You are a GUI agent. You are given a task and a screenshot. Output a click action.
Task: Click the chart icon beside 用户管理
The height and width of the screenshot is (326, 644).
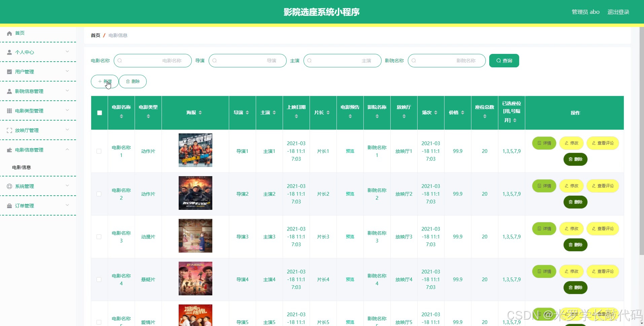click(9, 72)
